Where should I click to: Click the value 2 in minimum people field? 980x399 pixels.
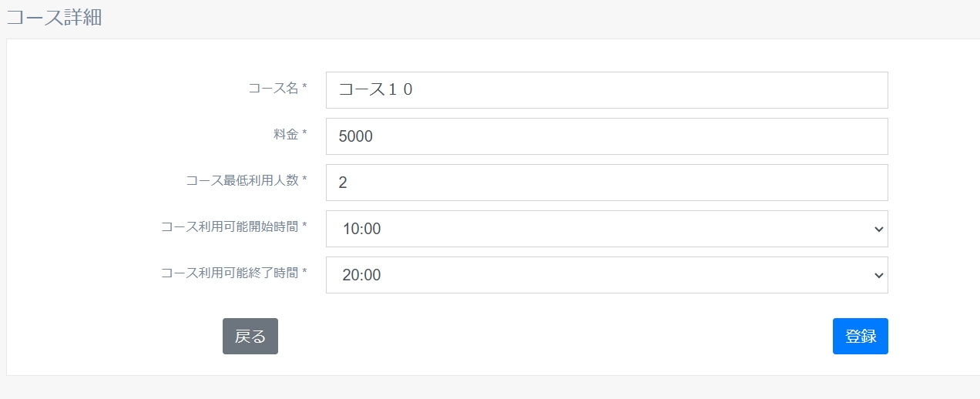344,183
